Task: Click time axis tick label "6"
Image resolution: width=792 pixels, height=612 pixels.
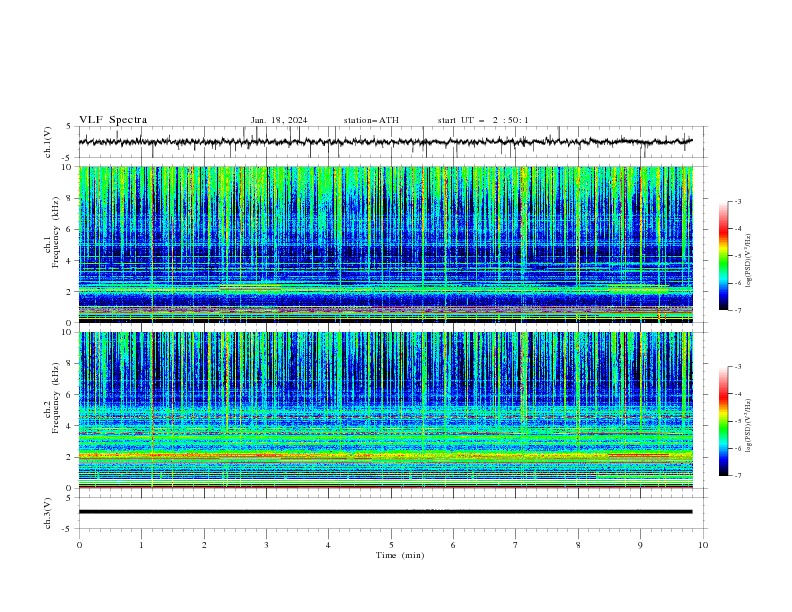Action: [x=453, y=545]
